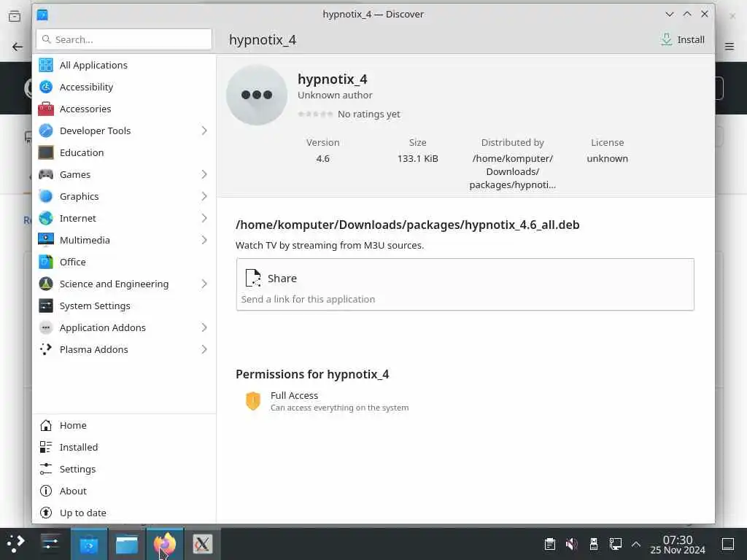747x560 pixels.
Task: Open the KDE application launcher
Action: [x=16, y=544]
